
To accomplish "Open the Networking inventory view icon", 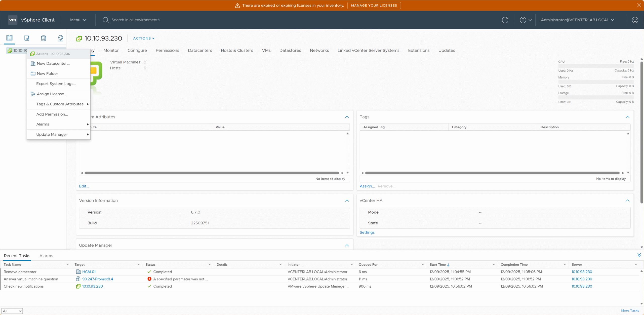I will 61,38.
